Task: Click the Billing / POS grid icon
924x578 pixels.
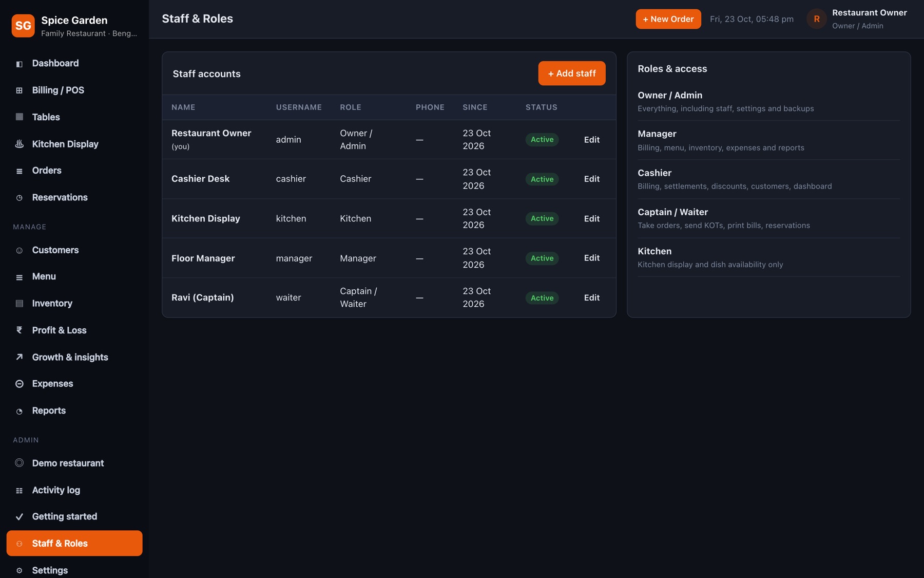Action: pyautogui.click(x=20, y=90)
